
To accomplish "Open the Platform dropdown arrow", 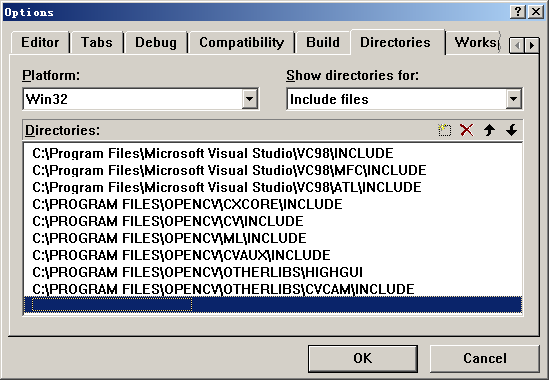I will pyautogui.click(x=250, y=99).
